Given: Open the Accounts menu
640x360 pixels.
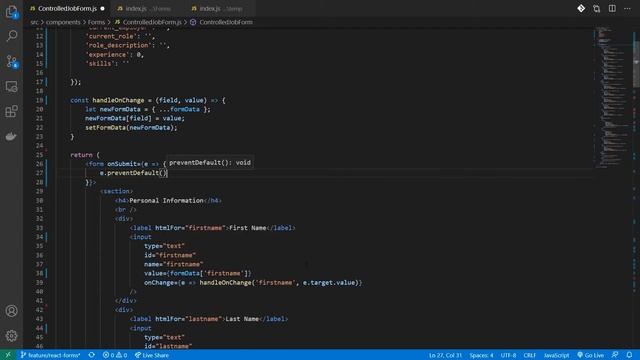Looking at the screenshot, I should (11, 311).
